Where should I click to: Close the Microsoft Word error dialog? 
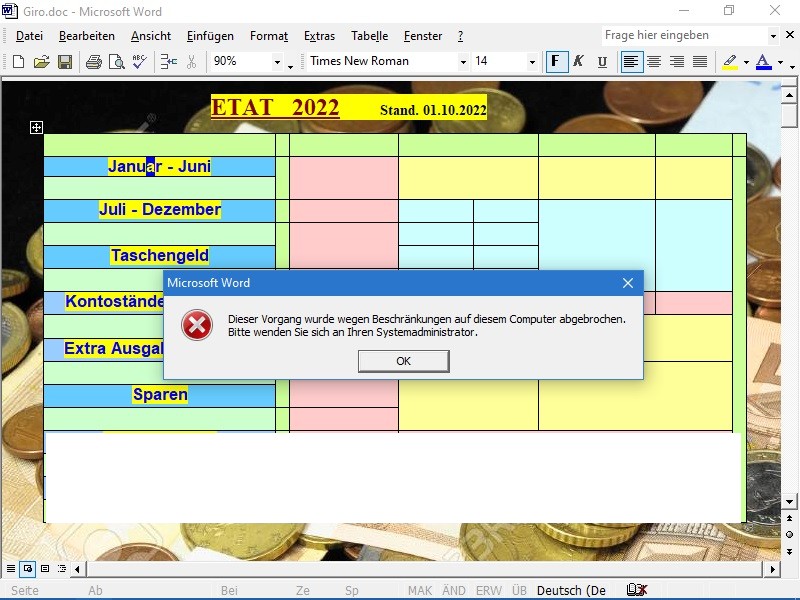[628, 283]
